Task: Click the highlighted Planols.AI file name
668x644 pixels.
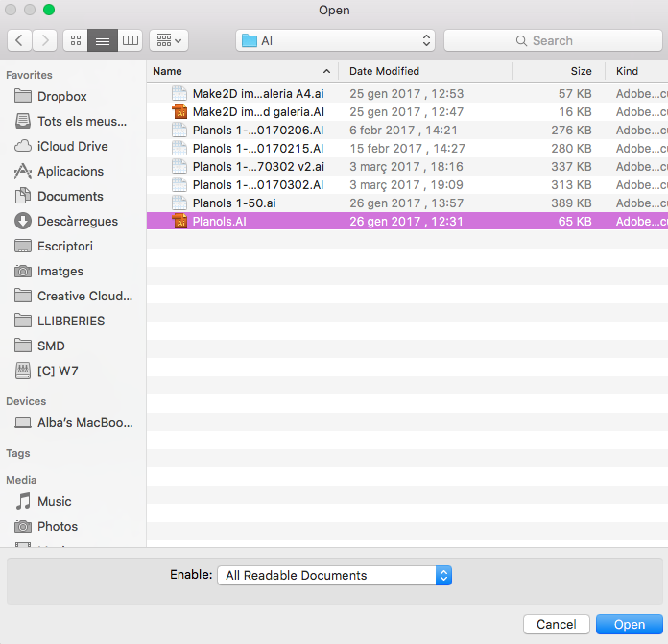Action: [x=220, y=222]
